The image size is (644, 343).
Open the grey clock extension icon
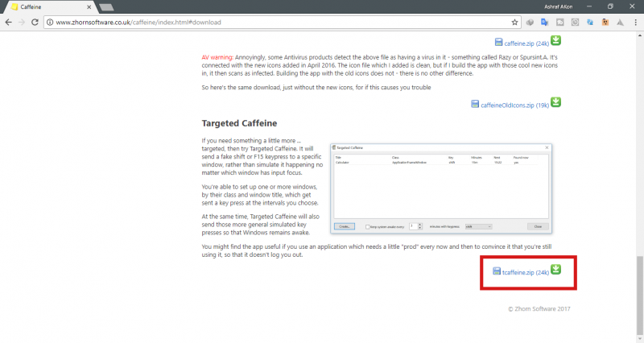click(x=575, y=23)
